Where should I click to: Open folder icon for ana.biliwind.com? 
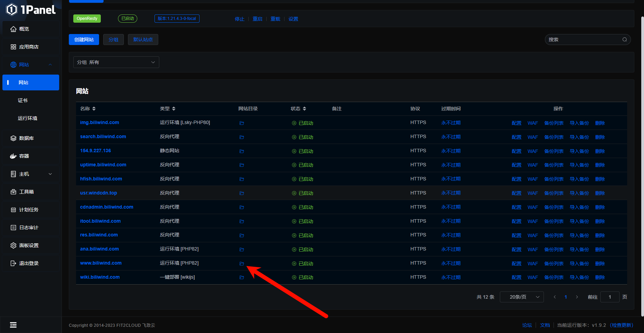tap(242, 249)
